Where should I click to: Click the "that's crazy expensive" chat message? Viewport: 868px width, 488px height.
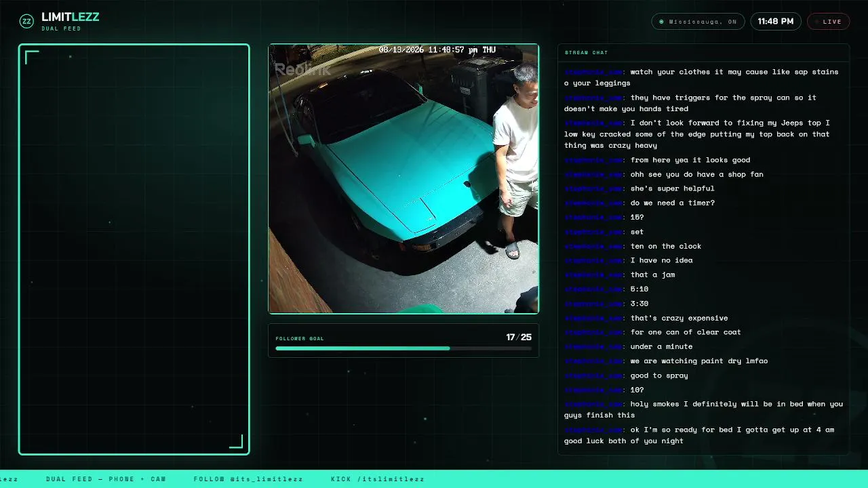point(703,318)
